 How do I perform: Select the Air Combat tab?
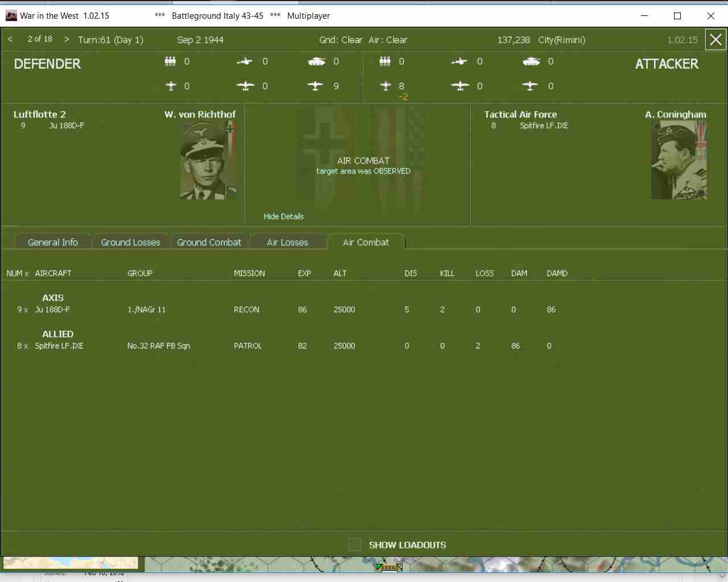coord(366,242)
